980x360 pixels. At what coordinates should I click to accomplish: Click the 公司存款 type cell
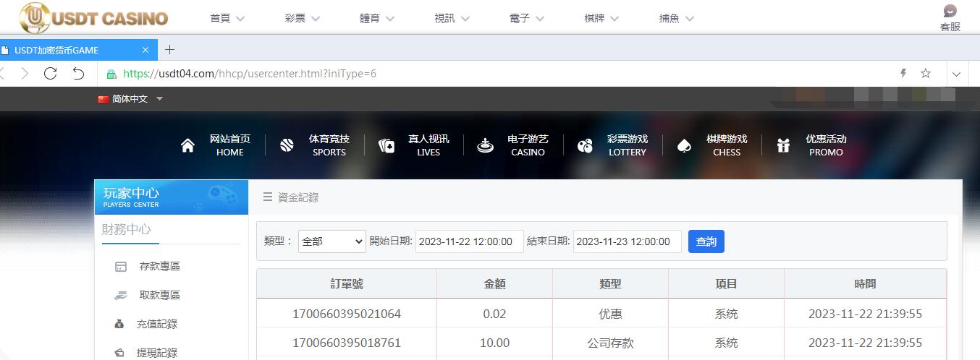610,343
